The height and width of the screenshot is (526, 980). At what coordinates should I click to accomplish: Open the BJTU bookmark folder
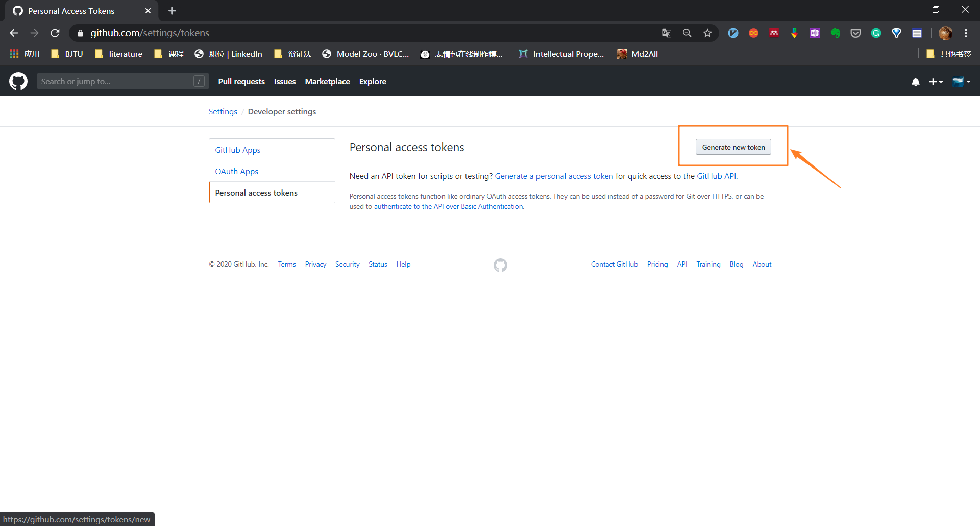pos(67,54)
